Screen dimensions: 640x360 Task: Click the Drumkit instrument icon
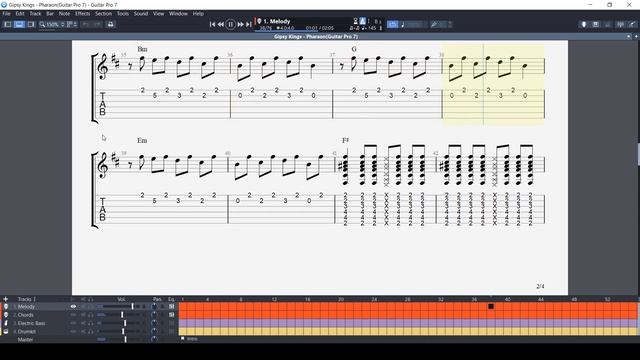[6, 331]
